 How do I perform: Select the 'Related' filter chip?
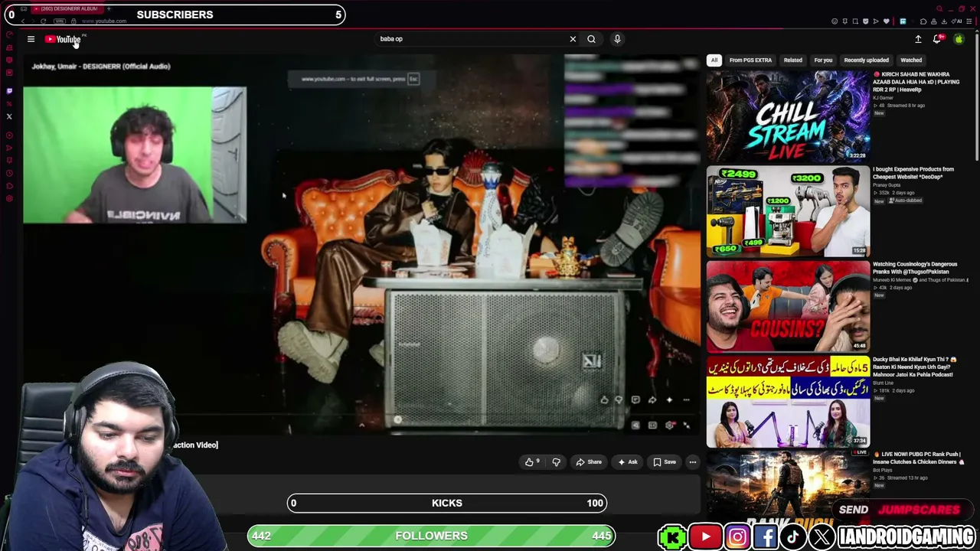[792, 60]
